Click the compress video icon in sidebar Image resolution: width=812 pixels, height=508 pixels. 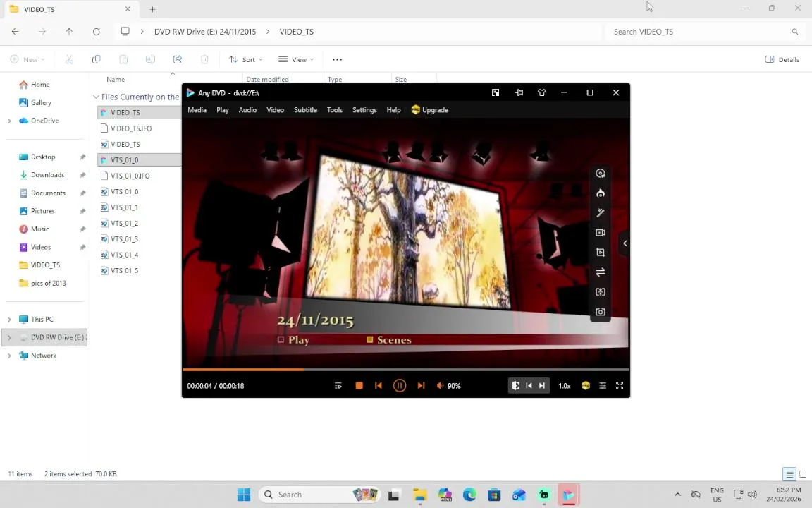tap(601, 292)
